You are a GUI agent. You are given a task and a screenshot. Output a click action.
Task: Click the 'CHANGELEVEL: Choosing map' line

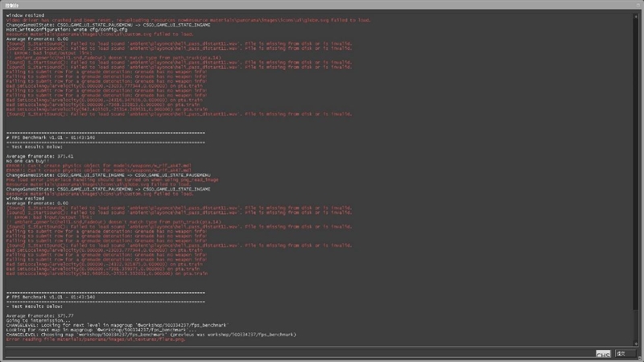tap(151, 335)
